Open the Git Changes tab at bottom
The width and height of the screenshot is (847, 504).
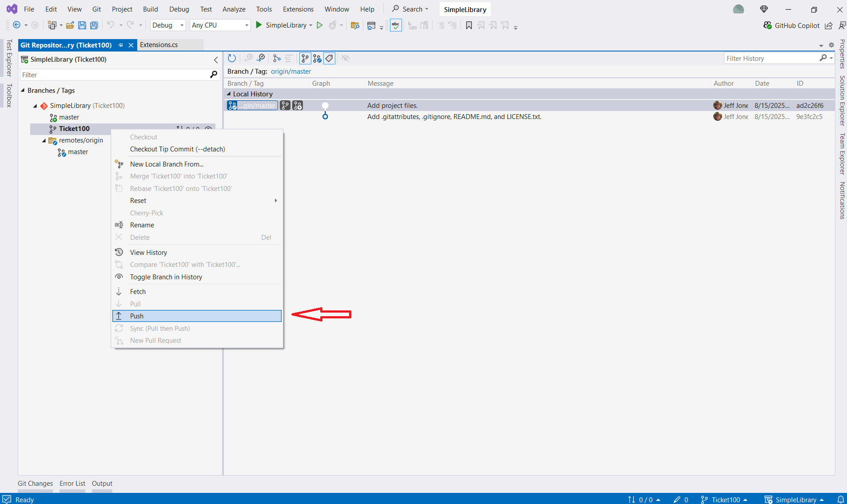point(35,484)
